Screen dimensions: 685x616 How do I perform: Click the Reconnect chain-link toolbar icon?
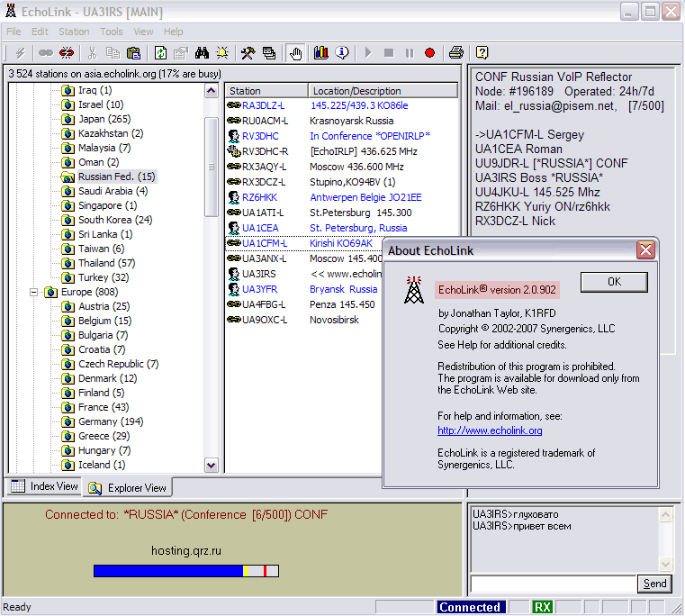coord(45,53)
